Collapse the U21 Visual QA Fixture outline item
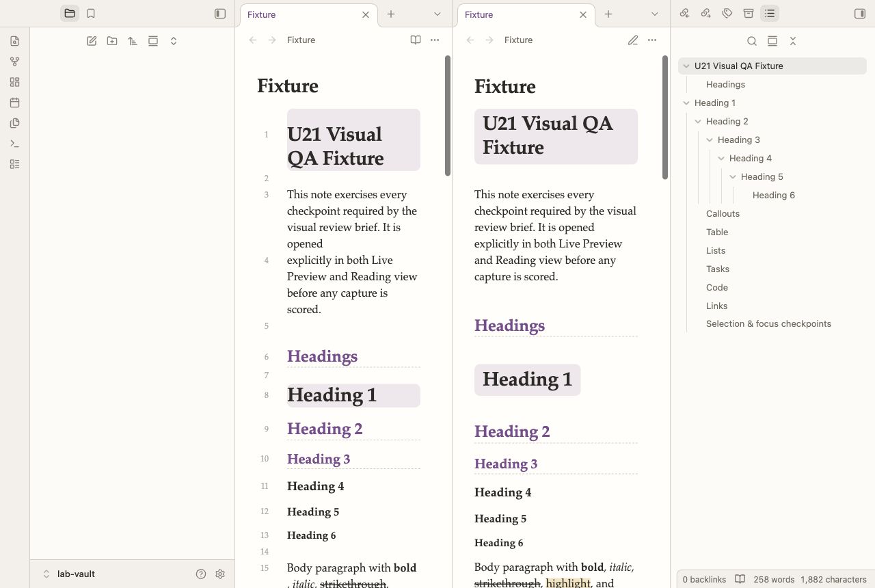Image resolution: width=875 pixels, height=588 pixels. click(x=686, y=66)
